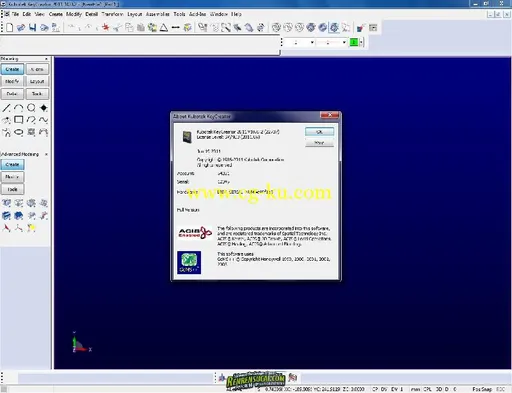Click OK in the About dialog

click(319, 132)
